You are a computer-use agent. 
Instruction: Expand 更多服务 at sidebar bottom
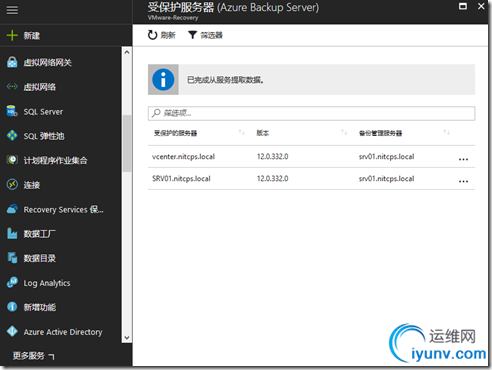(x=33, y=356)
